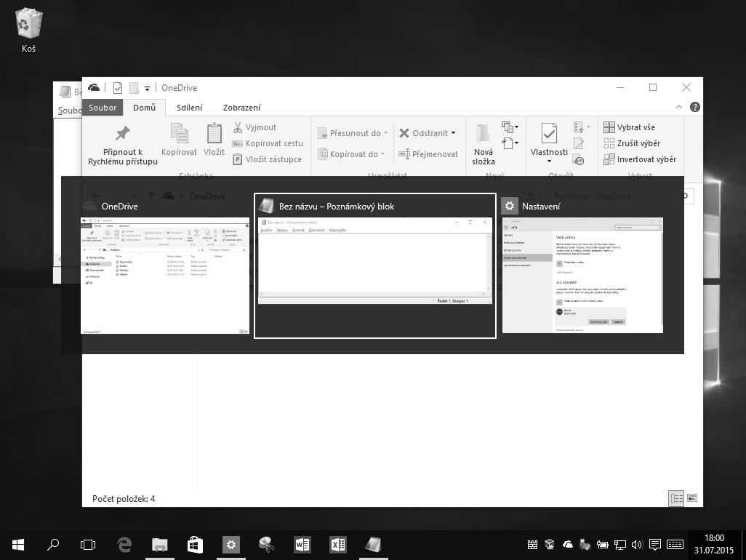Open the Customize Quick Access Toolbar arrow
The width and height of the screenshot is (746, 560).
pyautogui.click(x=147, y=89)
